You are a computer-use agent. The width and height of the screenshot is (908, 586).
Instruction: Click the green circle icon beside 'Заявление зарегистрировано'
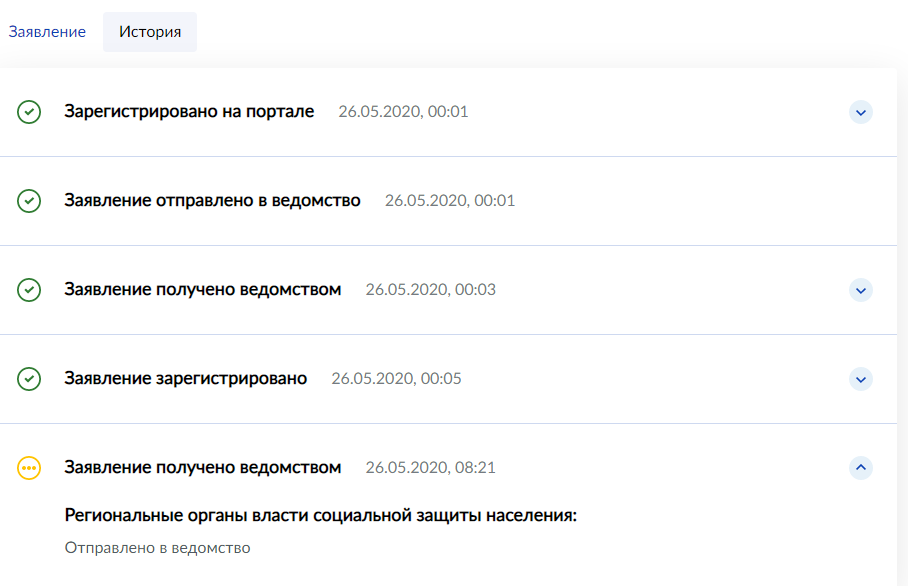coord(30,378)
